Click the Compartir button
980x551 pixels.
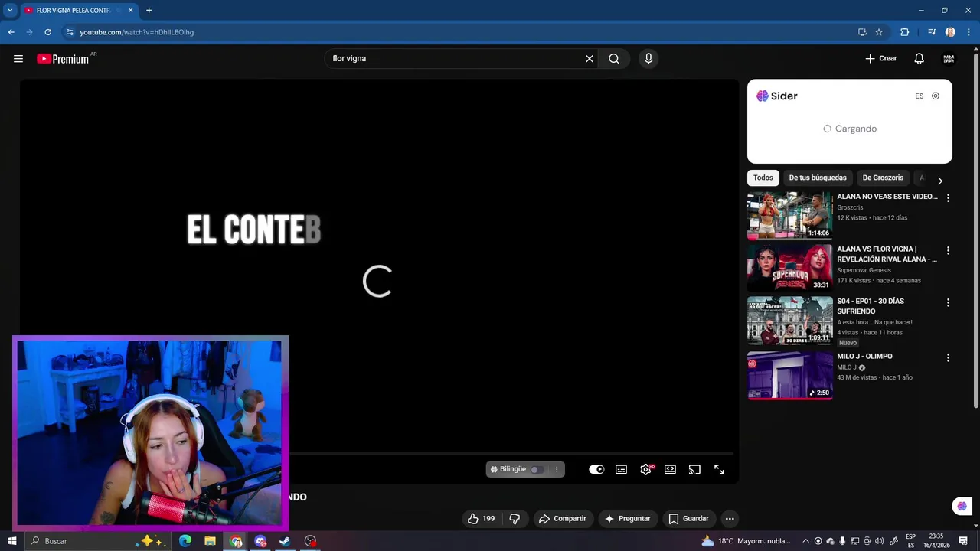coord(563,519)
